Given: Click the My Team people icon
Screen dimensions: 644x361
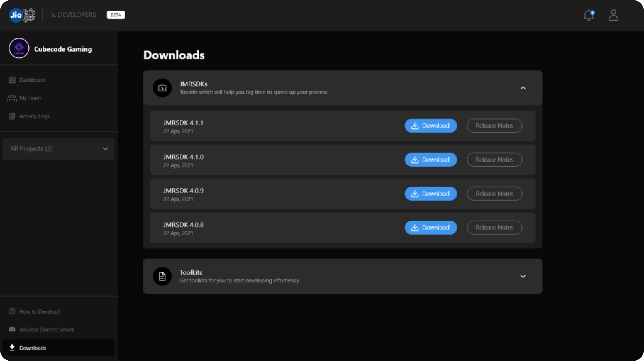Looking at the screenshot, I should pyautogui.click(x=12, y=98).
